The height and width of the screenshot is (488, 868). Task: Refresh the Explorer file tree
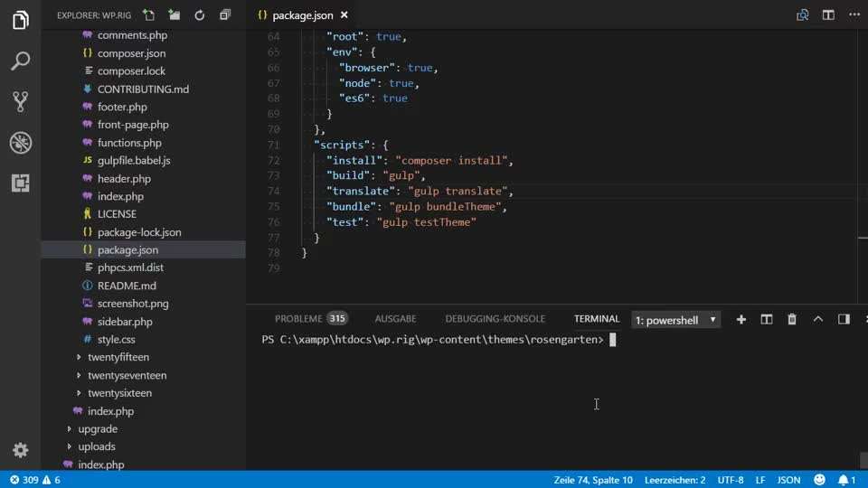point(200,15)
